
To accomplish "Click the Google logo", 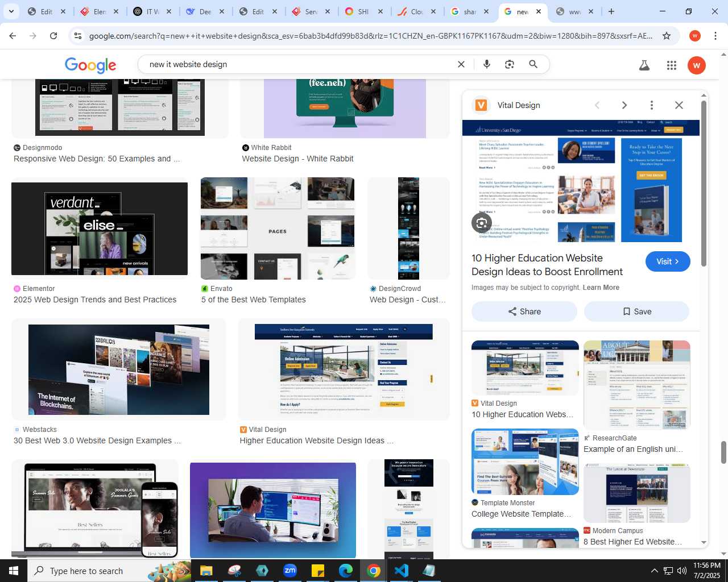I will tap(90, 65).
